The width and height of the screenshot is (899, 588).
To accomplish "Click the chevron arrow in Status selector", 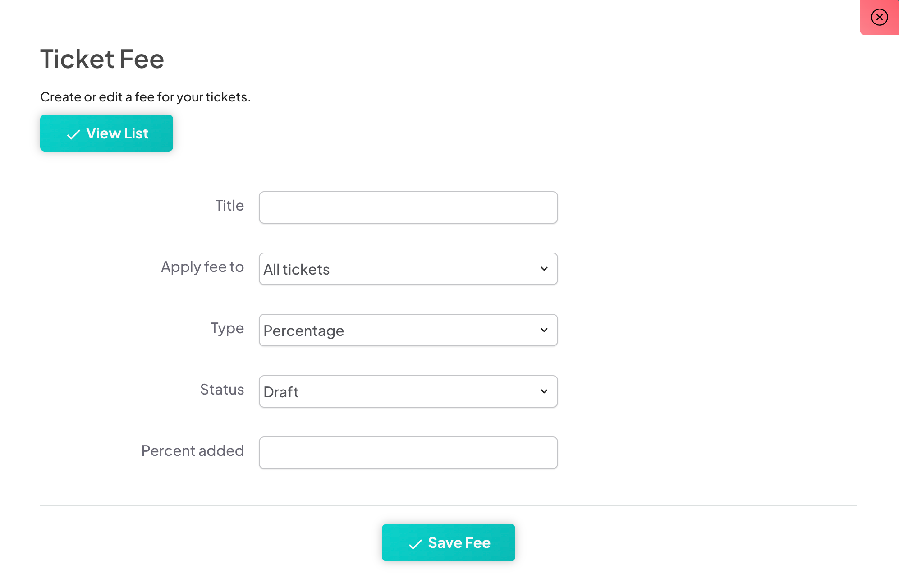I will pyautogui.click(x=544, y=391).
